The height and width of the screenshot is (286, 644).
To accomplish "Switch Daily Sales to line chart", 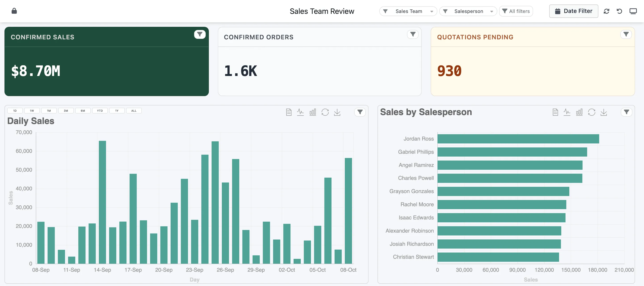I will tap(301, 112).
